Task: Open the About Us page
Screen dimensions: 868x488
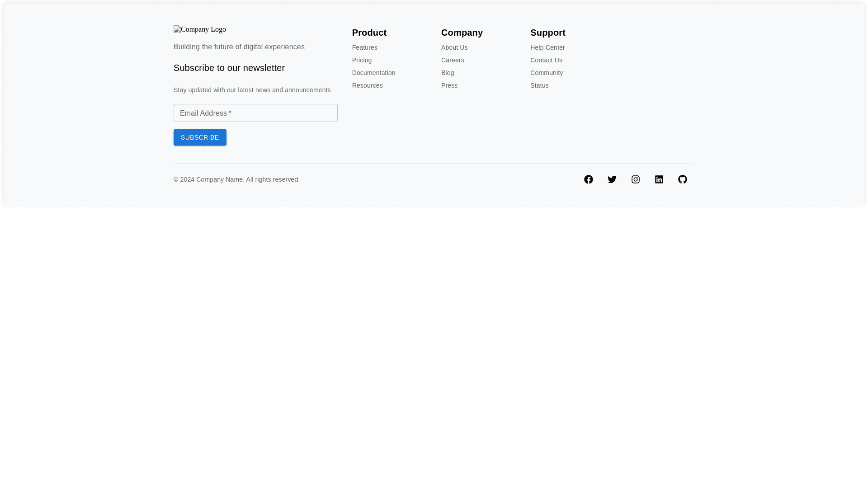Action: (x=454, y=47)
